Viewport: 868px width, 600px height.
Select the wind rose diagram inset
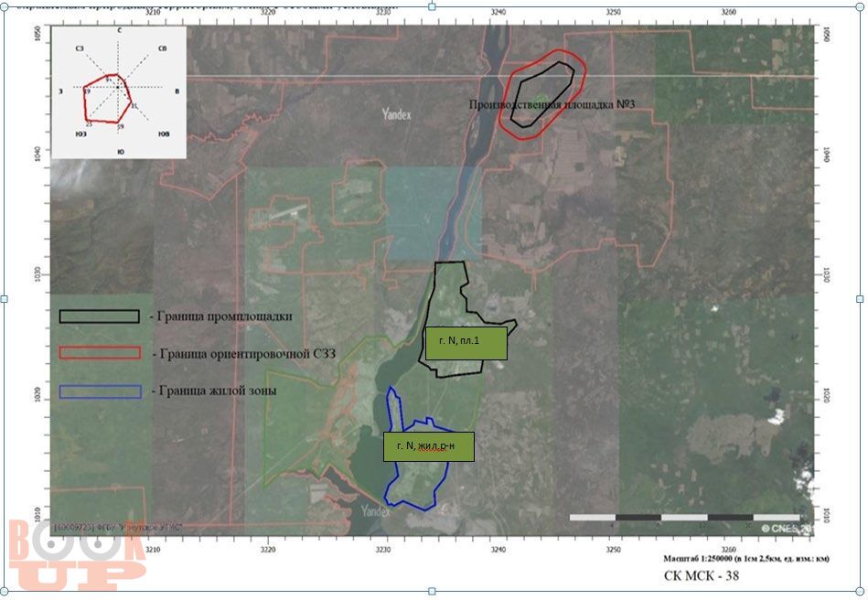pyautogui.click(x=119, y=91)
